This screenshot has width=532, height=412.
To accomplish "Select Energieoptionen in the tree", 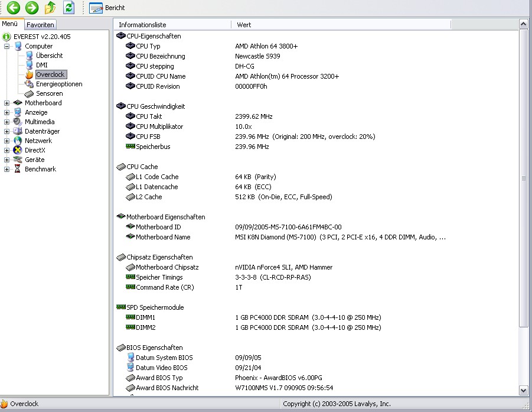I will click(x=59, y=84).
